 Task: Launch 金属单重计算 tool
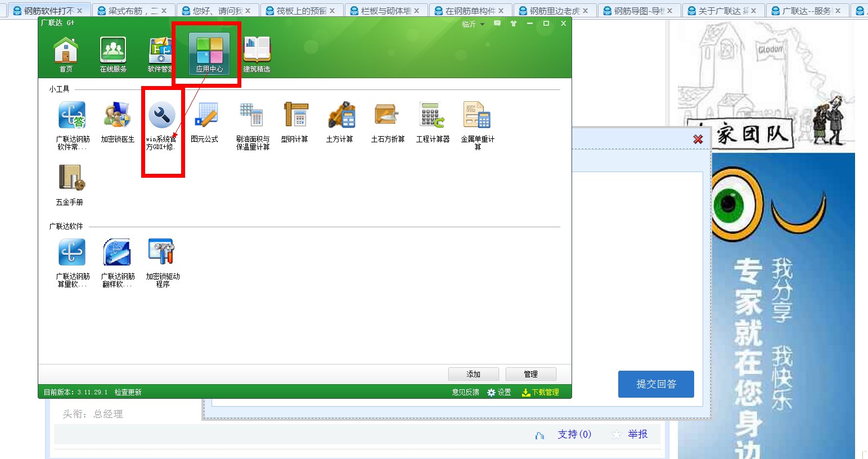tap(478, 126)
